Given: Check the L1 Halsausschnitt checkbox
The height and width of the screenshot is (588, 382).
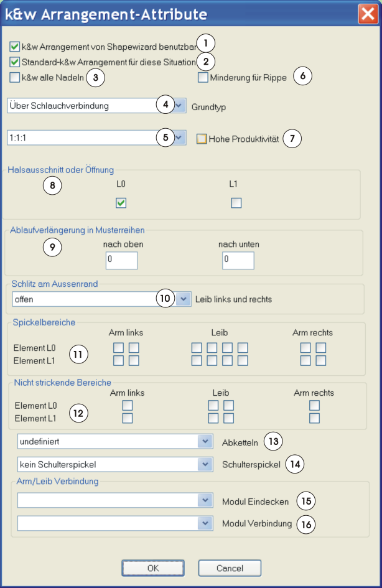Looking at the screenshot, I should coord(236,203).
